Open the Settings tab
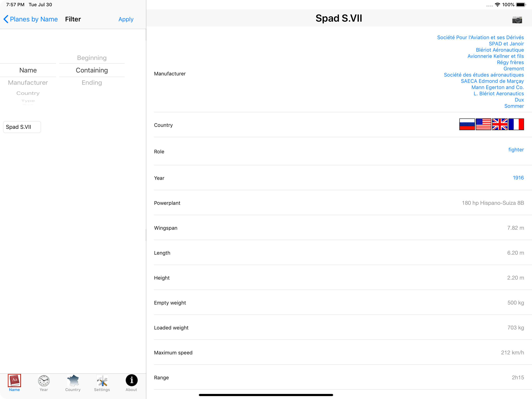Viewport: 532px width, 399px height. (x=102, y=383)
